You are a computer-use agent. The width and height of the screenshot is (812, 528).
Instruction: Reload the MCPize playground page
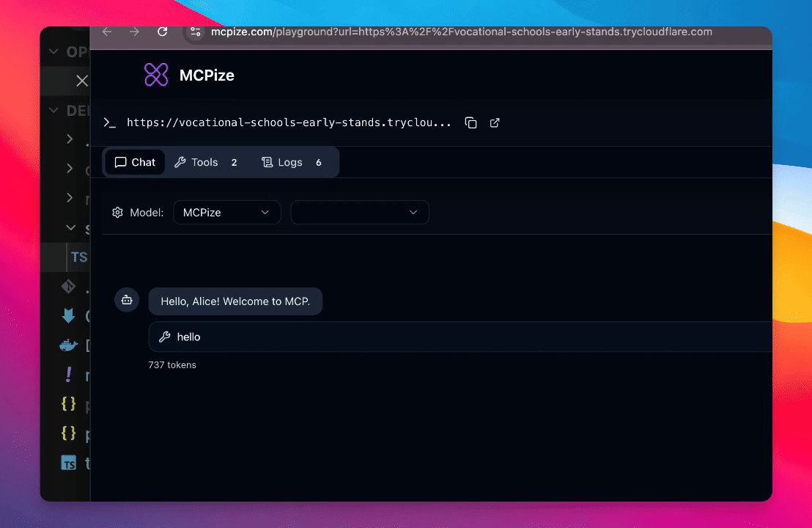point(163,32)
